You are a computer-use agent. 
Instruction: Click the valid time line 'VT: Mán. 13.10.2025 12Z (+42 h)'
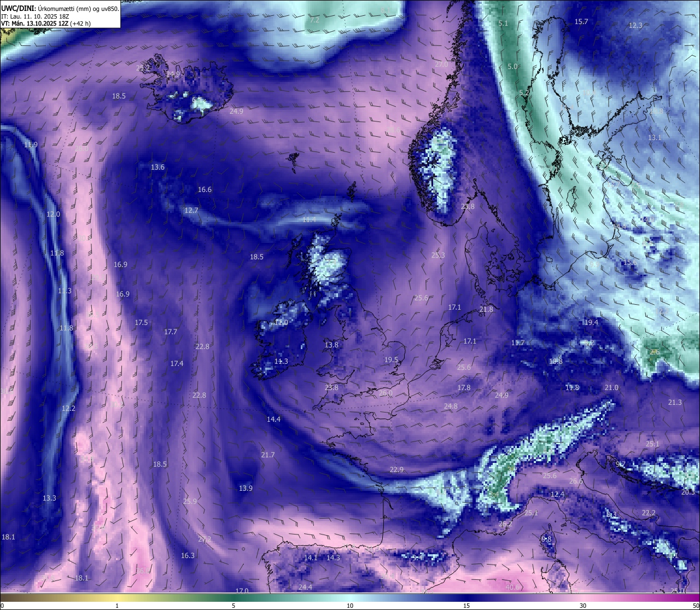click(46, 24)
